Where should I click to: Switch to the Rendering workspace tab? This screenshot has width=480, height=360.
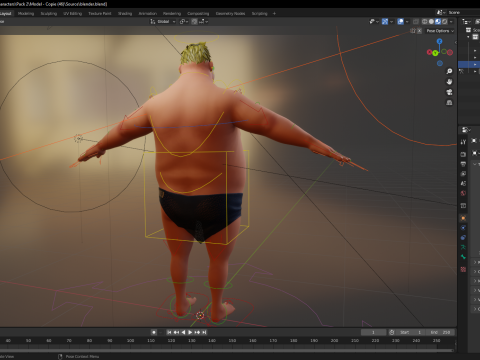click(x=172, y=13)
